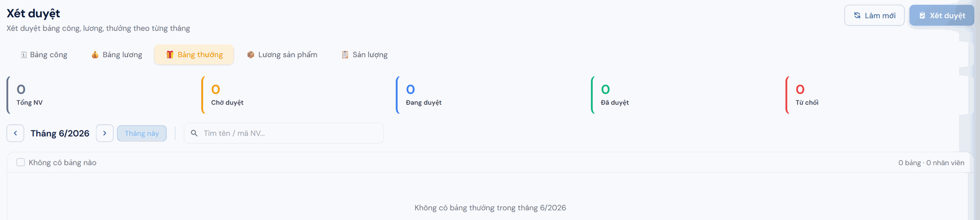Click the gift icon on Bảng thưởng tab
The image size is (980, 220).
170,55
